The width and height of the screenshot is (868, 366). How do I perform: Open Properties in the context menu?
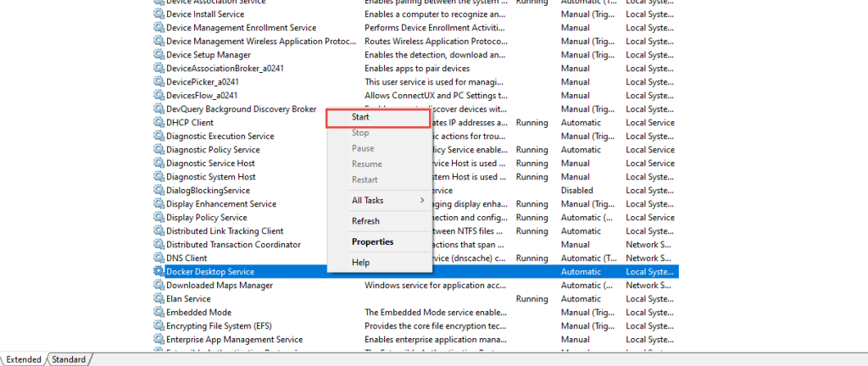(372, 241)
